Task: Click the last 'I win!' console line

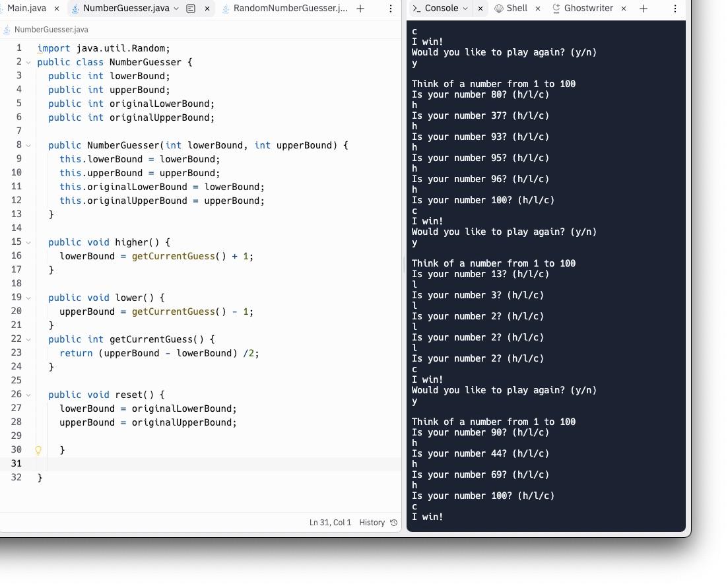Action: pos(427,516)
